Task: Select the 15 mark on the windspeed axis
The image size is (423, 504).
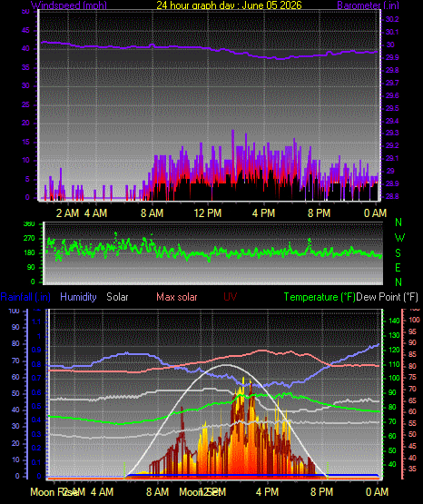Action: 25,142
